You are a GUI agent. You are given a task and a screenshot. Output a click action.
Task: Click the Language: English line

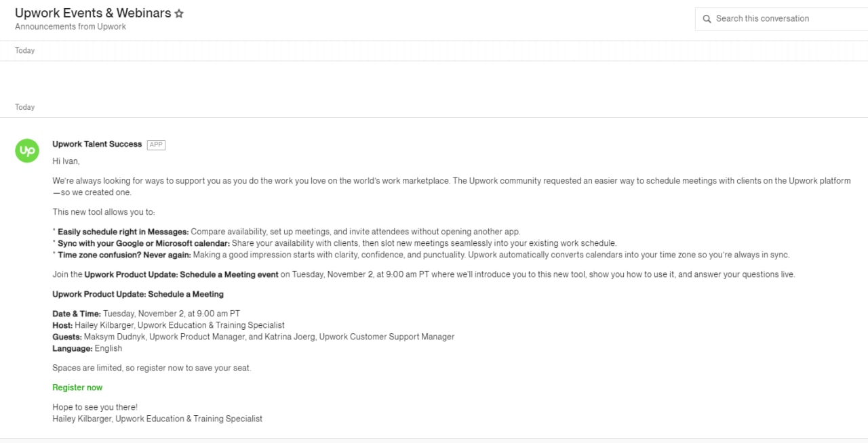87,348
